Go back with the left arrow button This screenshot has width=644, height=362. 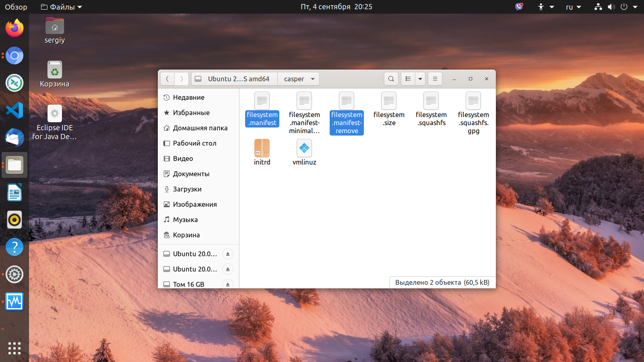(x=167, y=79)
